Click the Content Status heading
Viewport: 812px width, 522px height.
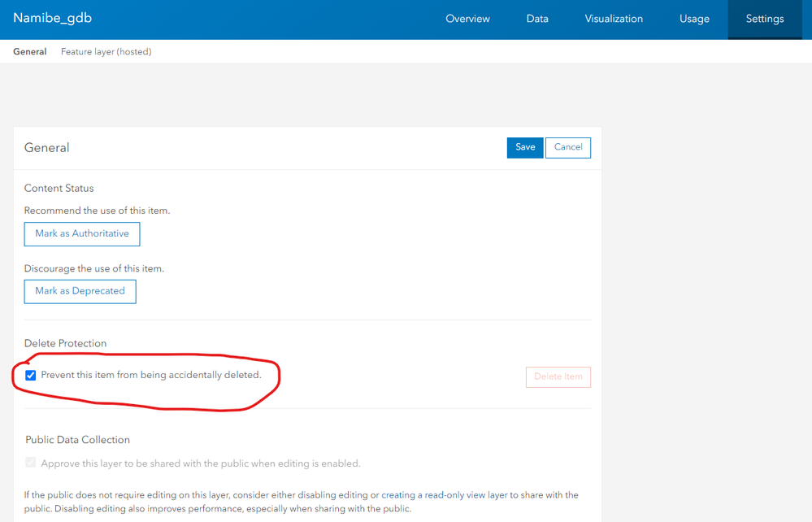(x=59, y=188)
